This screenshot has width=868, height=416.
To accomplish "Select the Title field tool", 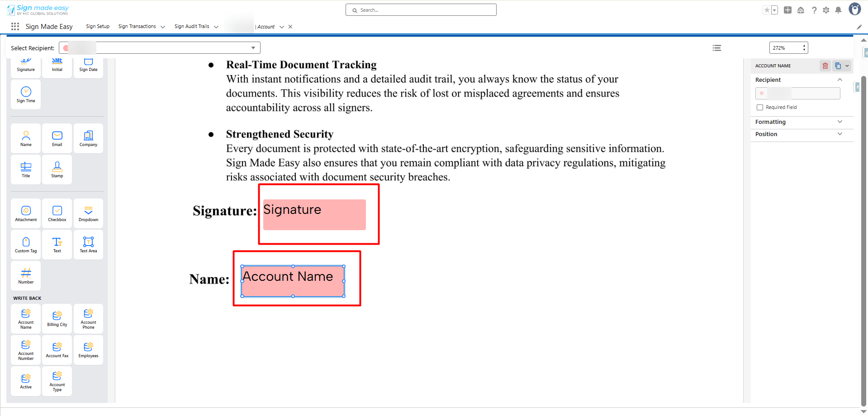I will click(26, 170).
